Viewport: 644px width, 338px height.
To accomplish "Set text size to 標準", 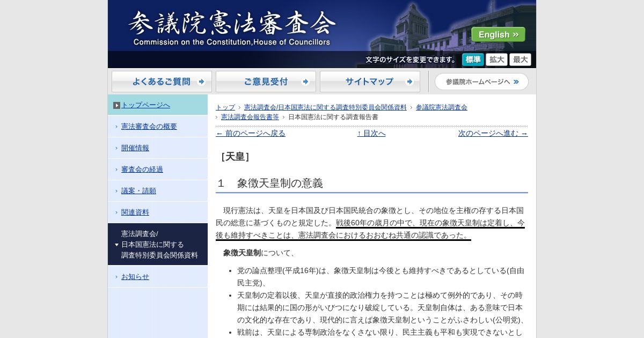I will point(473,60).
